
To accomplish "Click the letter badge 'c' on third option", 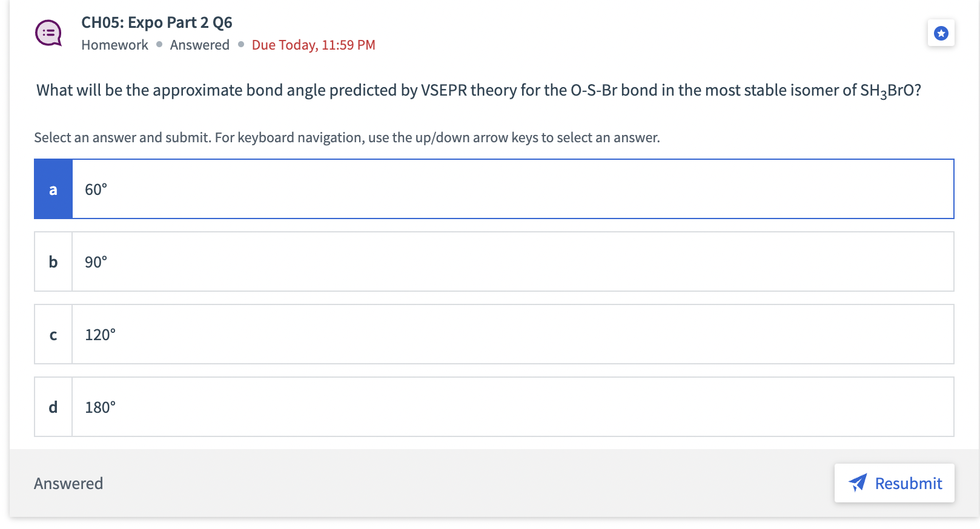I will pos(53,334).
